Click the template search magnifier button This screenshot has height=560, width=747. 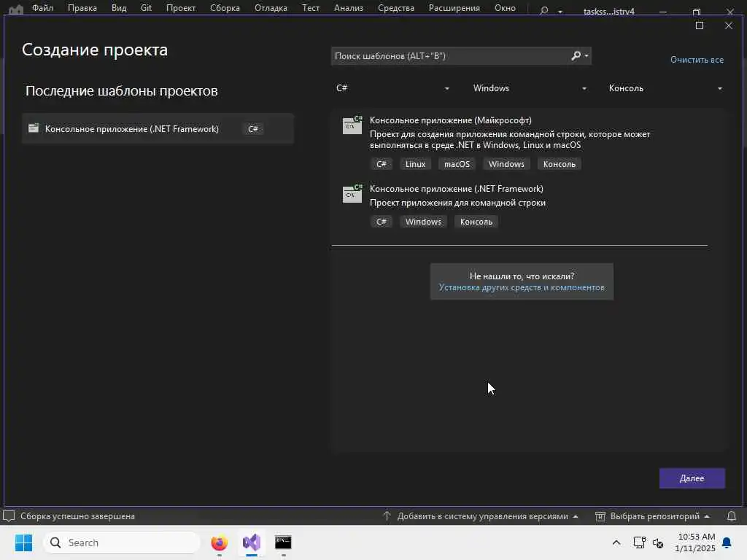click(x=576, y=55)
